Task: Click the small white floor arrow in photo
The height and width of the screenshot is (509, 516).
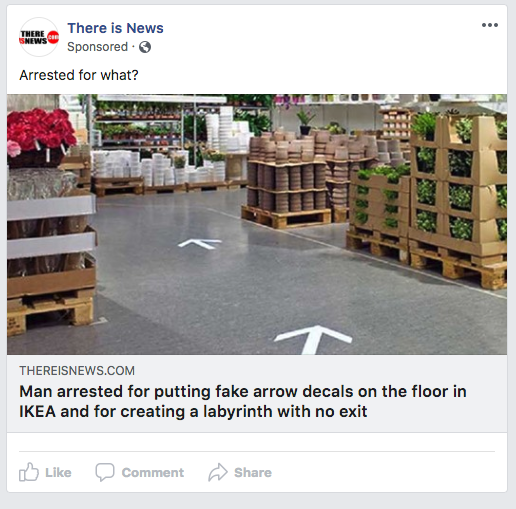Action: (x=200, y=244)
